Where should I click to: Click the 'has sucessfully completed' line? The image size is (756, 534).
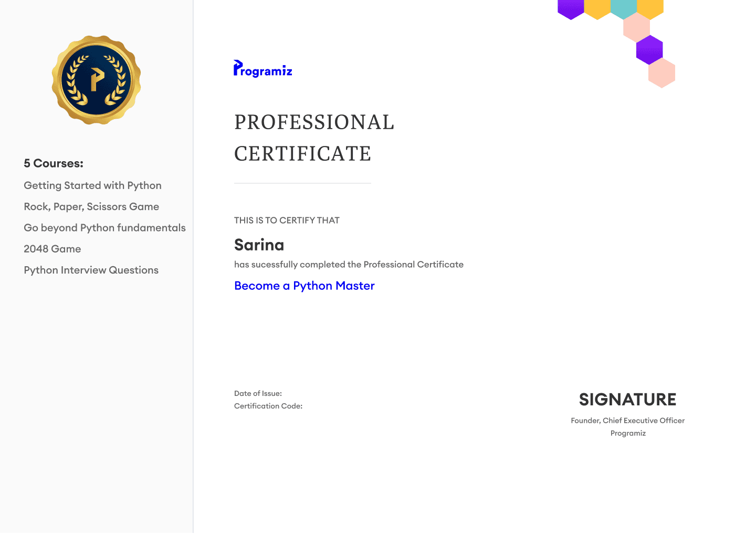coord(349,265)
